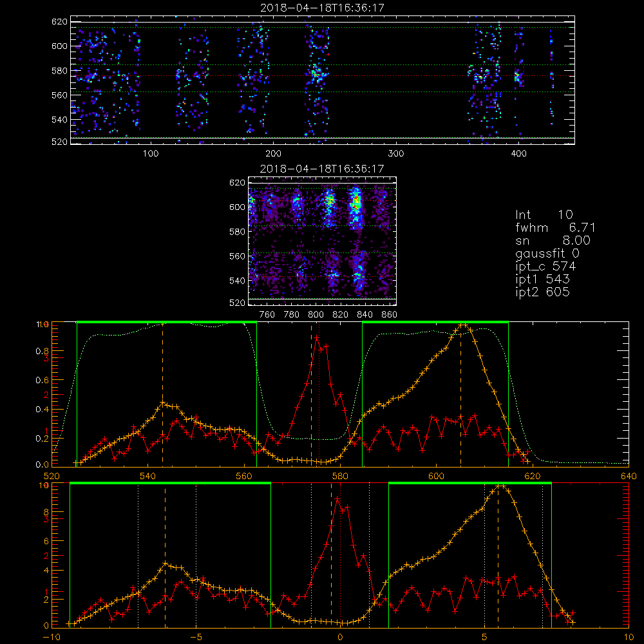Viewport: 644px width, 644px height.
Task: Click the 'ipt1 543' label
Action: [542, 279]
